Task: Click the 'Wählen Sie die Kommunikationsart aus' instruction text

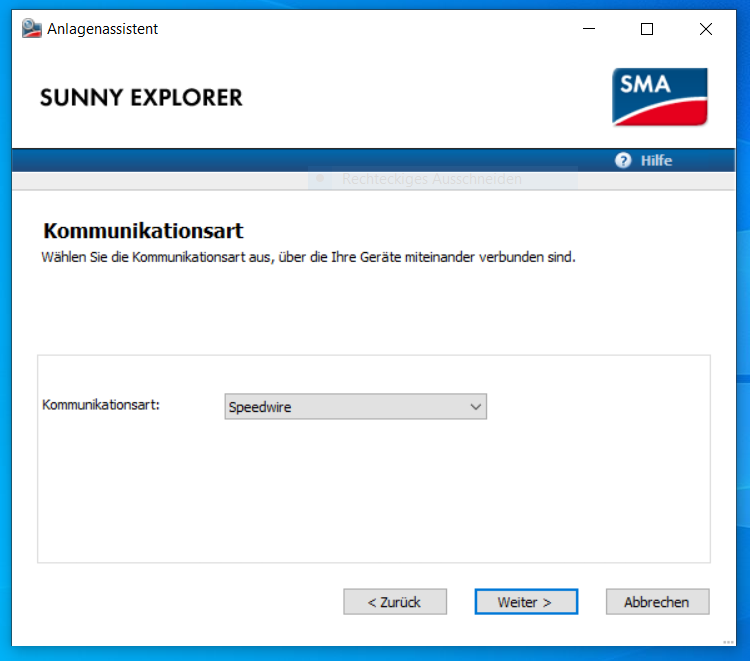Action: click(x=309, y=257)
